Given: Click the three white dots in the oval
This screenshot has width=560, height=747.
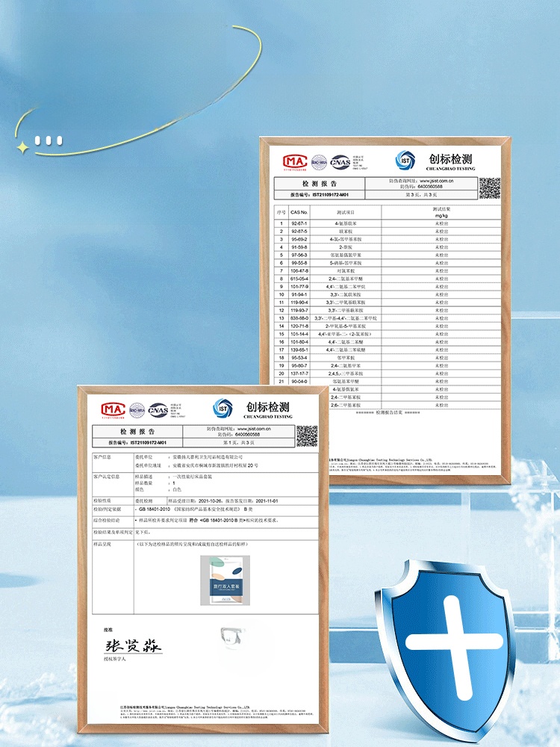Looking at the screenshot, I should click(x=49, y=140).
